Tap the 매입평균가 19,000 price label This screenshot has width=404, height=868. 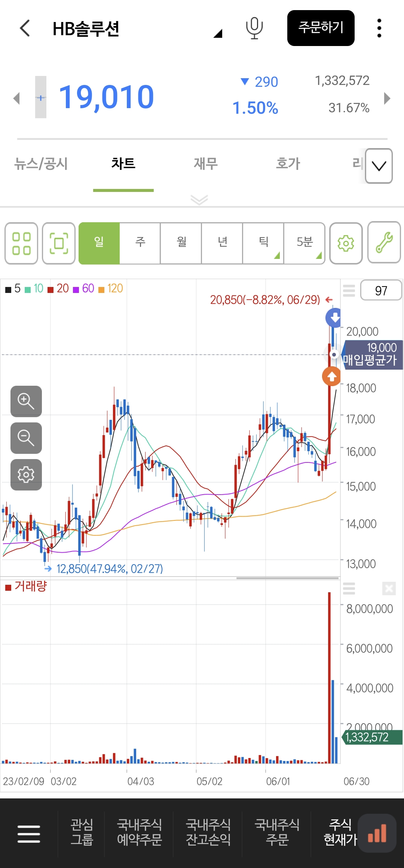point(372,355)
